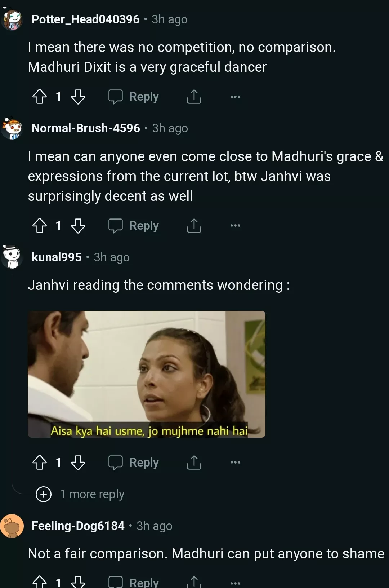
Task: Downvote Potter_Head040396's comment
Action: (78, 97)
